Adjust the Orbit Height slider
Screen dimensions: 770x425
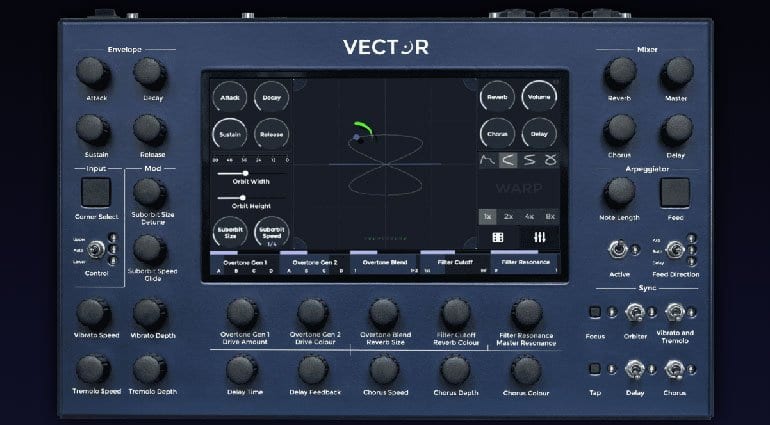(x=251, y=198)
